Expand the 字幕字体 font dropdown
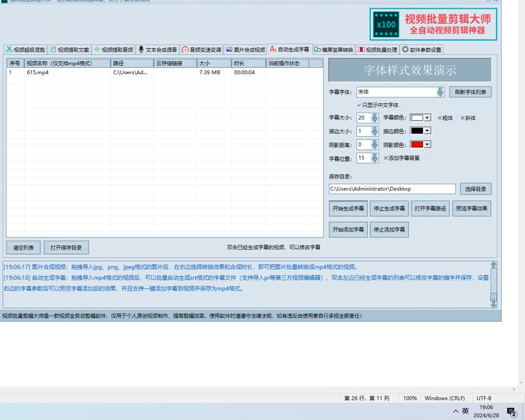This screenshot has height=420, width=525. (x=440, y=92)
